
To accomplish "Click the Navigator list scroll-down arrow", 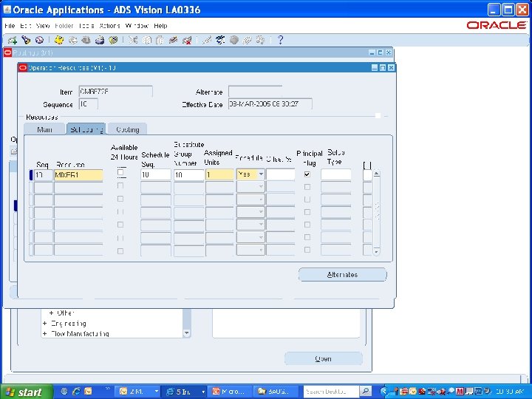I will 187,333.
